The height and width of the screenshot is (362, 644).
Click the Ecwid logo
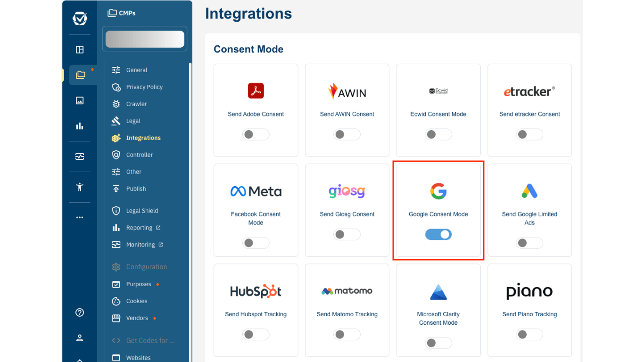click(438, 91)
